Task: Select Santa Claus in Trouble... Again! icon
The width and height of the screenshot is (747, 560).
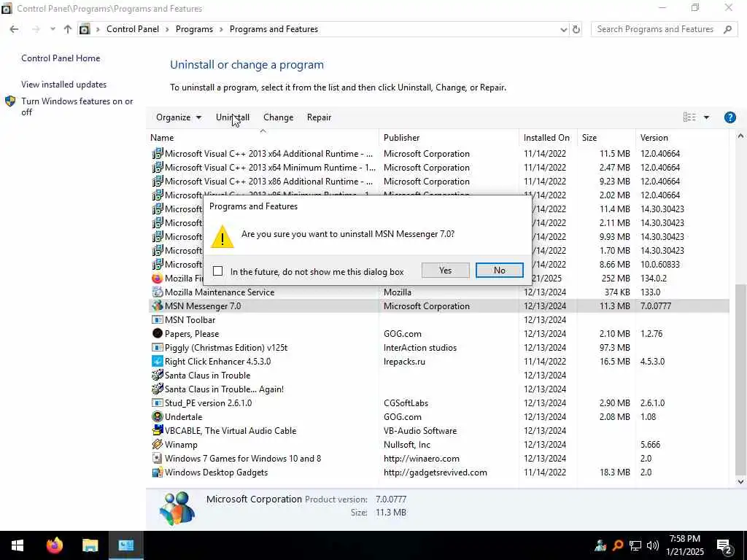Action: 158,389
